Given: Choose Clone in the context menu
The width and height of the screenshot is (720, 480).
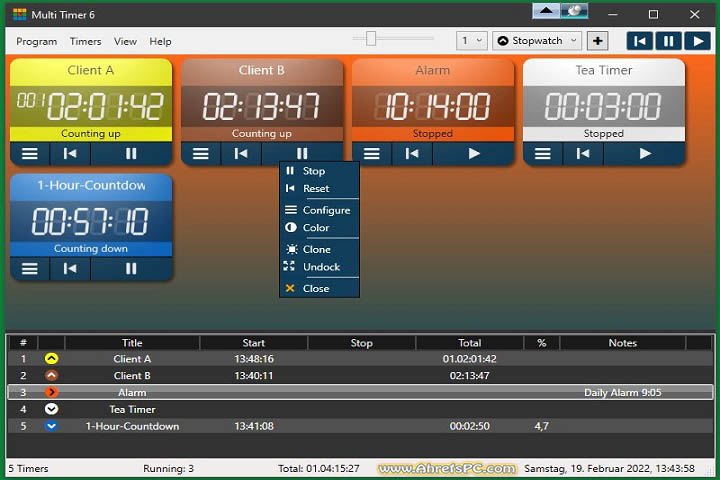Looking at the screenshot, I should pos(319,249).
